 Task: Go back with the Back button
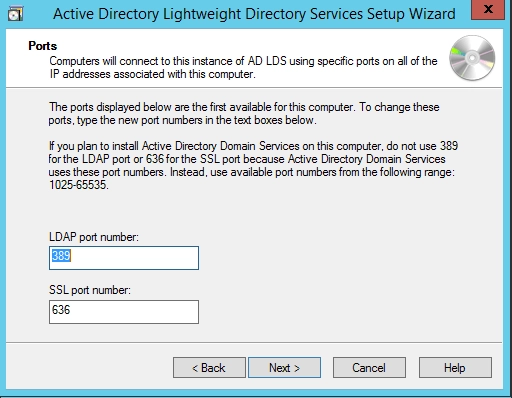209,368
